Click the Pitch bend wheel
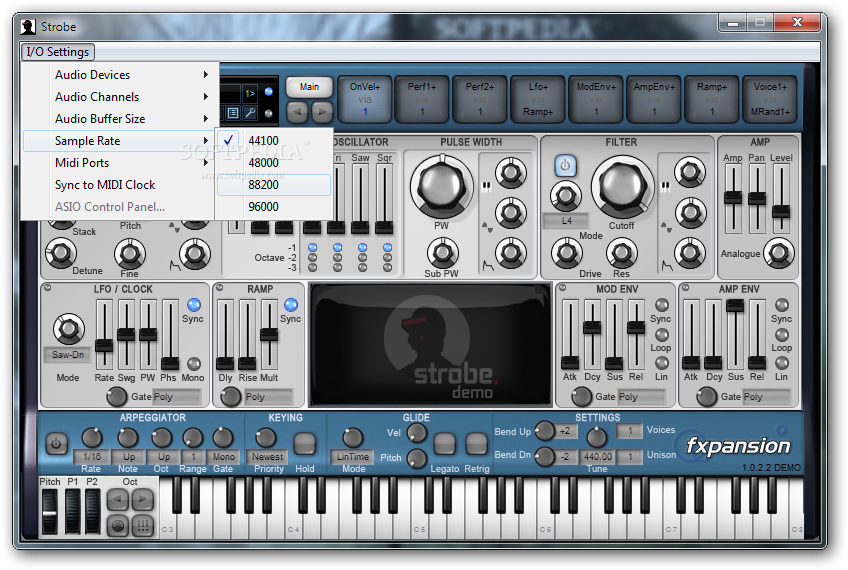 coord(50,512)
